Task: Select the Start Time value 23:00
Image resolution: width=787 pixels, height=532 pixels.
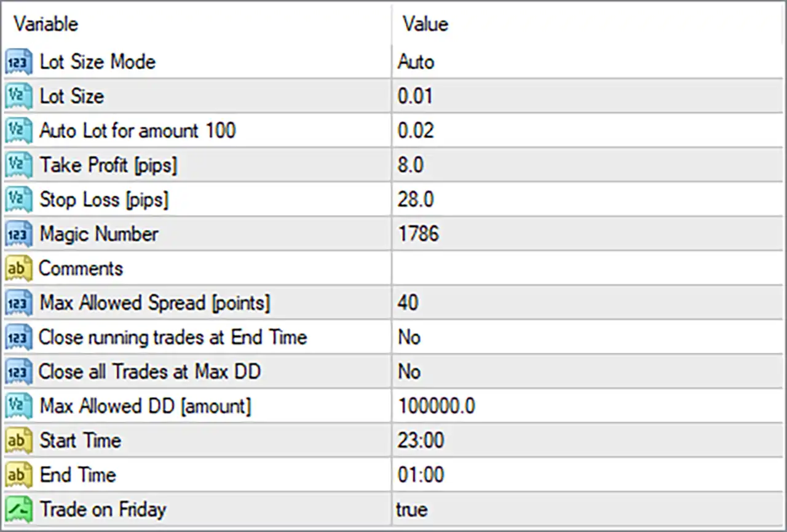Action: point(421,441)
